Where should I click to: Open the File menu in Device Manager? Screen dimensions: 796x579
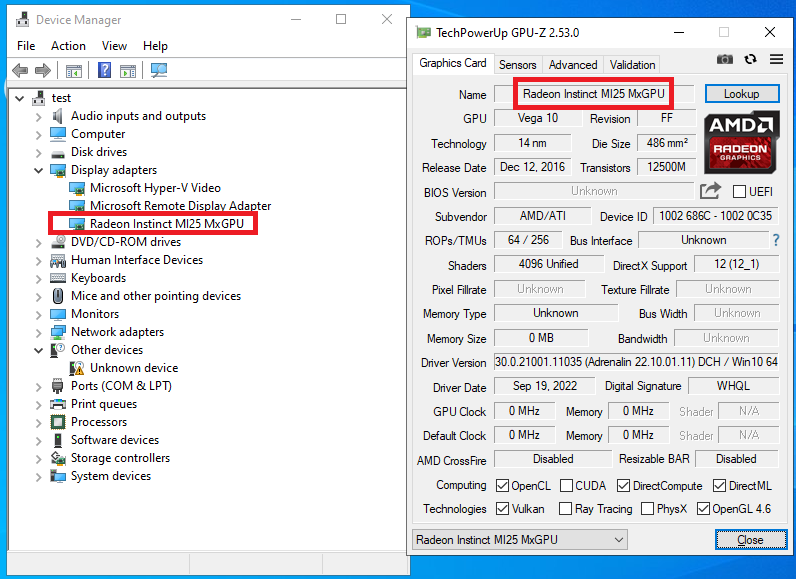pos(26,46)
